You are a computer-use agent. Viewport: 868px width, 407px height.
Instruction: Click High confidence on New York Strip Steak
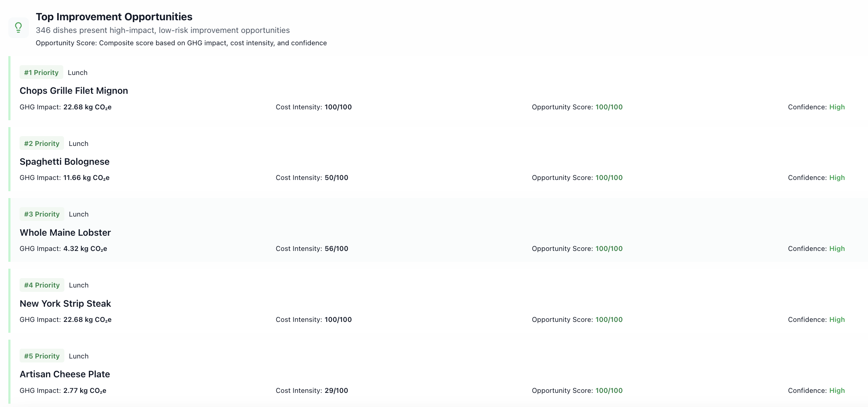[x=837, y=320]
